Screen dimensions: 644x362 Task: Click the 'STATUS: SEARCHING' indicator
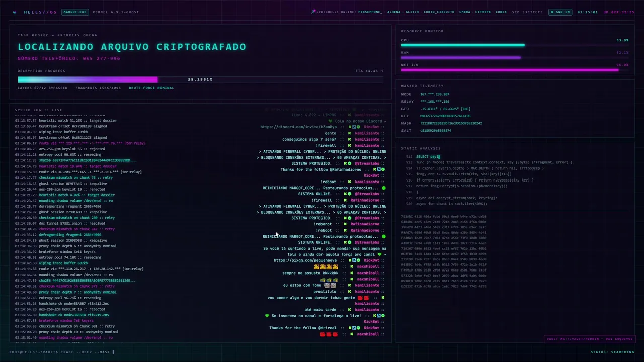[x=612, y=352]
